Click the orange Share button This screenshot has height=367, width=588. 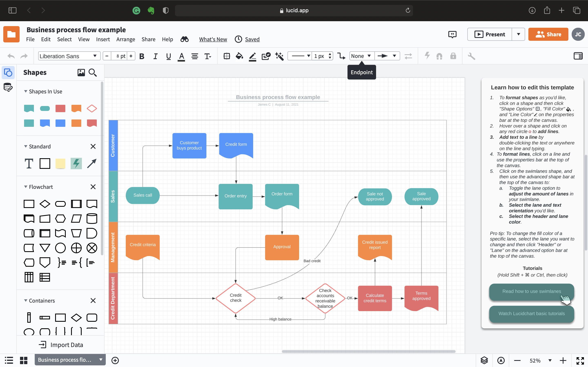(x=548, y=34)
